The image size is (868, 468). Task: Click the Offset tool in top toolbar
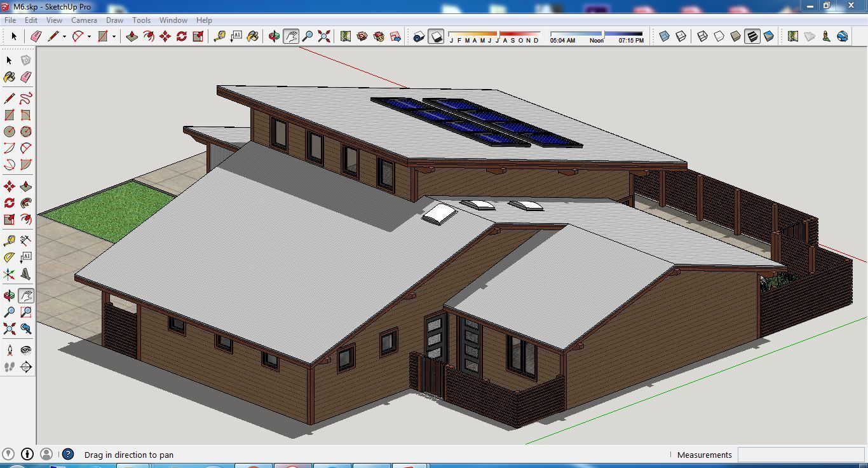[149, 36]
